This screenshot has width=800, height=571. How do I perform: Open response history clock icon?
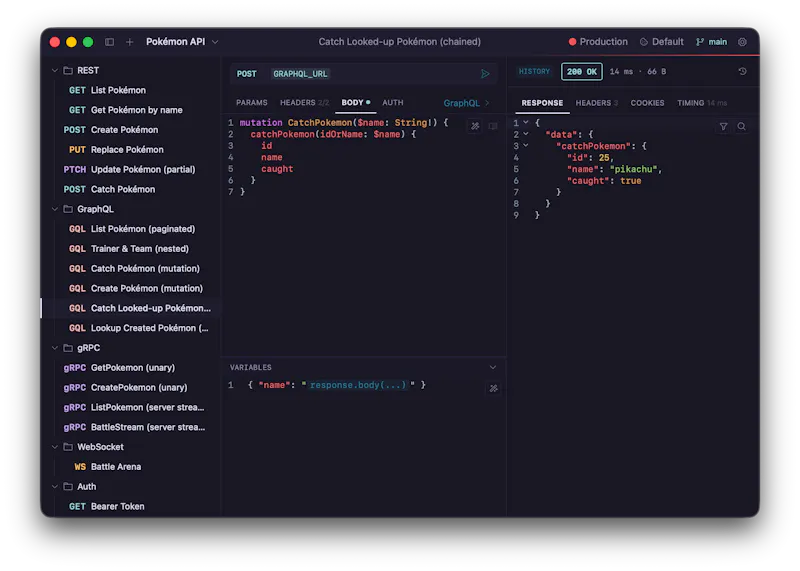coord(742,71)
